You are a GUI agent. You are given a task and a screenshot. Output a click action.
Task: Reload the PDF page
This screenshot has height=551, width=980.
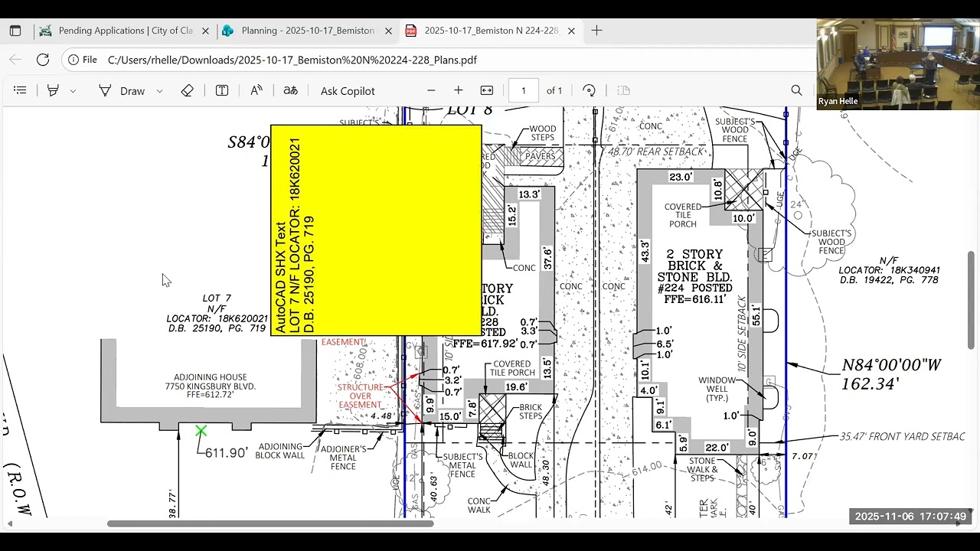pos(43,60)
